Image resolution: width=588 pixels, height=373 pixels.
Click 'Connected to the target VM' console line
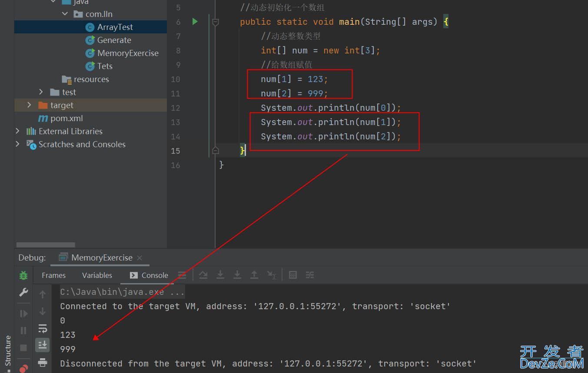tap(255, 306)
